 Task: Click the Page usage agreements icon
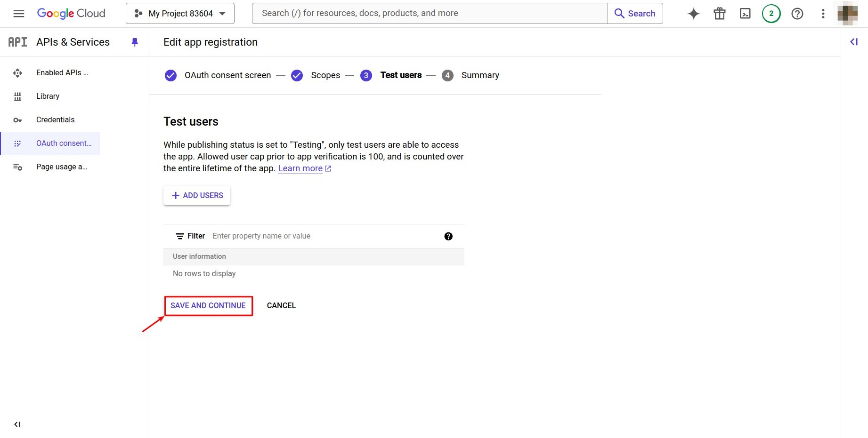point(17,167)
